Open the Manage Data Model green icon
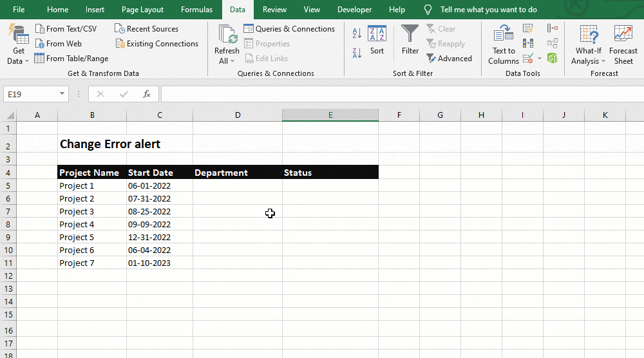The image size is (644, 358). tap(553, 59)
